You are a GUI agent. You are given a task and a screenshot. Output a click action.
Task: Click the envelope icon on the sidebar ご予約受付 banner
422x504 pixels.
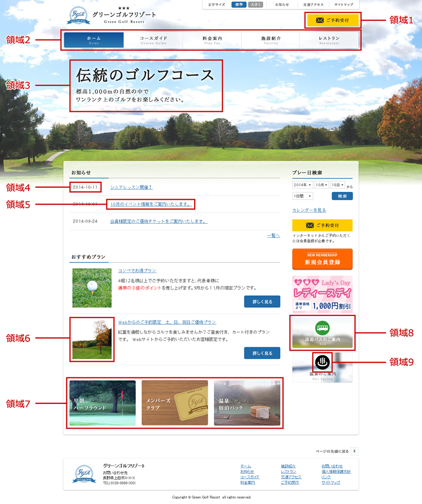pos(310,226)
